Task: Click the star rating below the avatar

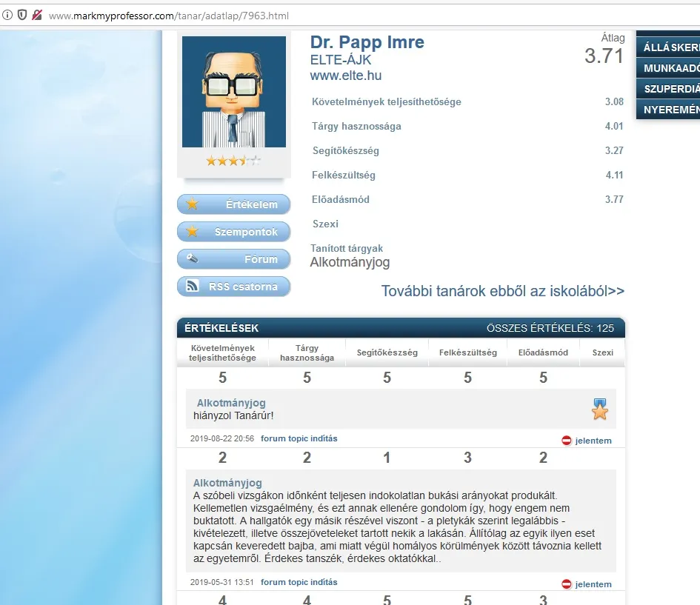Action: tap(233, 161)
